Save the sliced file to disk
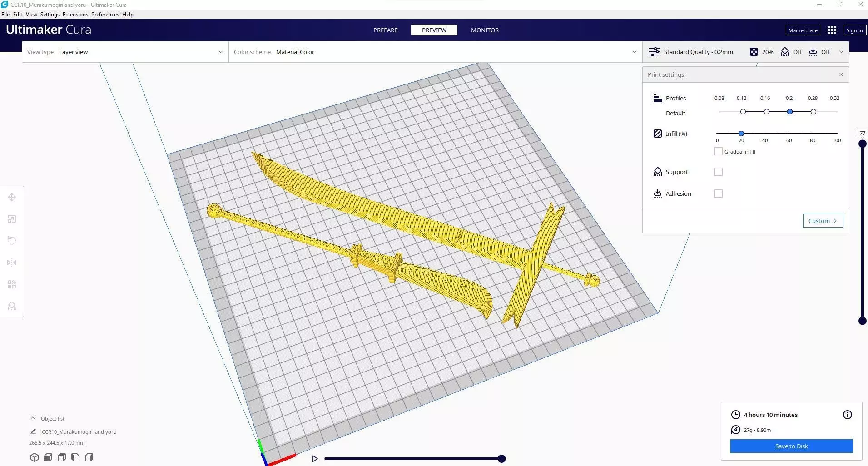Image resolution: width=868 pixels, height=466 pixels. [x=792, y=446]
